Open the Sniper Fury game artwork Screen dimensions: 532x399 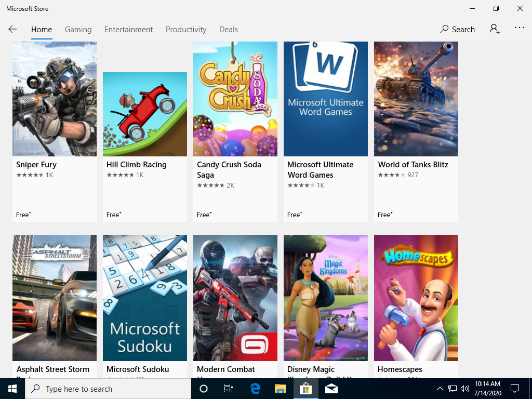pos(55,99)
